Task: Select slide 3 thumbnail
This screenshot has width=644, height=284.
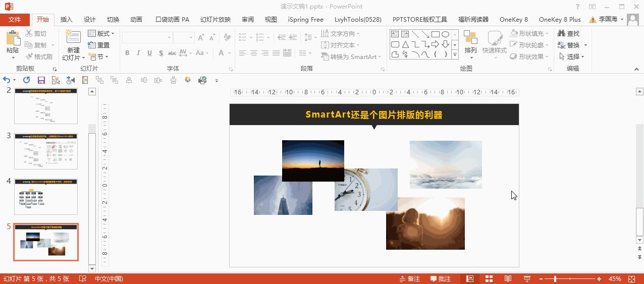Action: tap(46, 151)
